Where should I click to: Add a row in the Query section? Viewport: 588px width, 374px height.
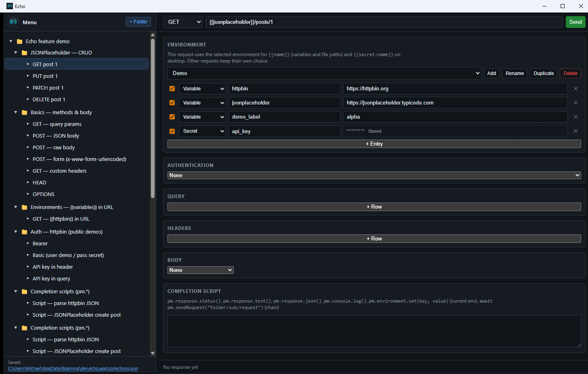(374, 207)
